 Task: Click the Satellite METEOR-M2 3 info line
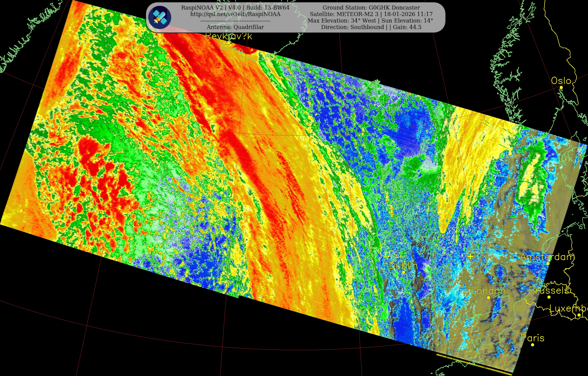(371, 14)
